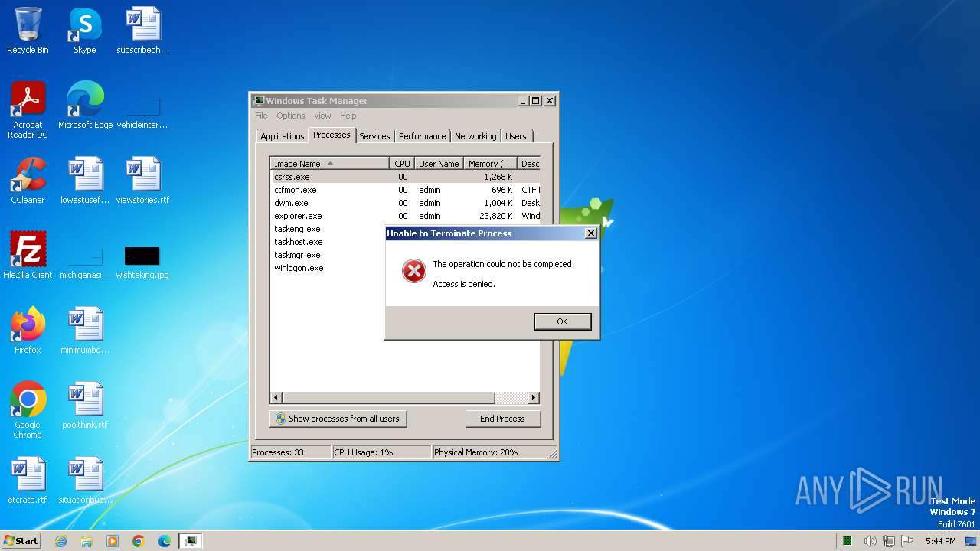Screen dimensions: 980x551
Task: Select the ctfmon.exe process row
Action: pyautogui.click(x=405, y=190)
